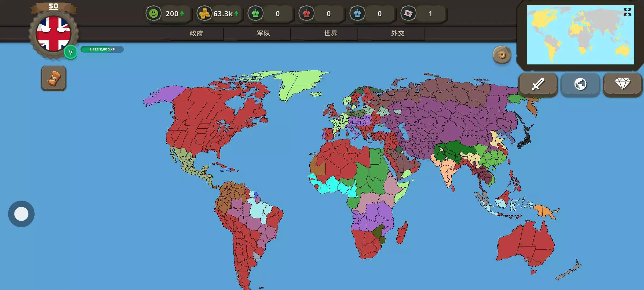Click the blue crown counter icon
This screenshot has width=644, height=290.
tap(357, 13)
